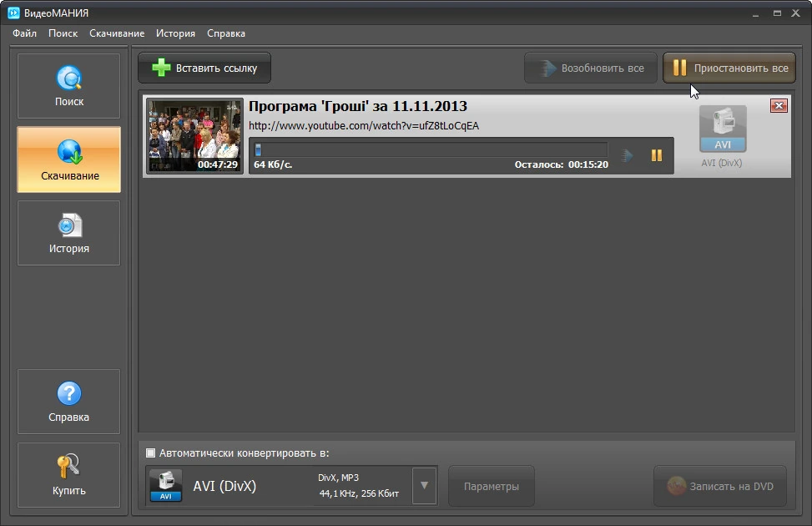Click the AVI camera format icon in download row
This screenshot has width=812, height=526.
(723, 129)
